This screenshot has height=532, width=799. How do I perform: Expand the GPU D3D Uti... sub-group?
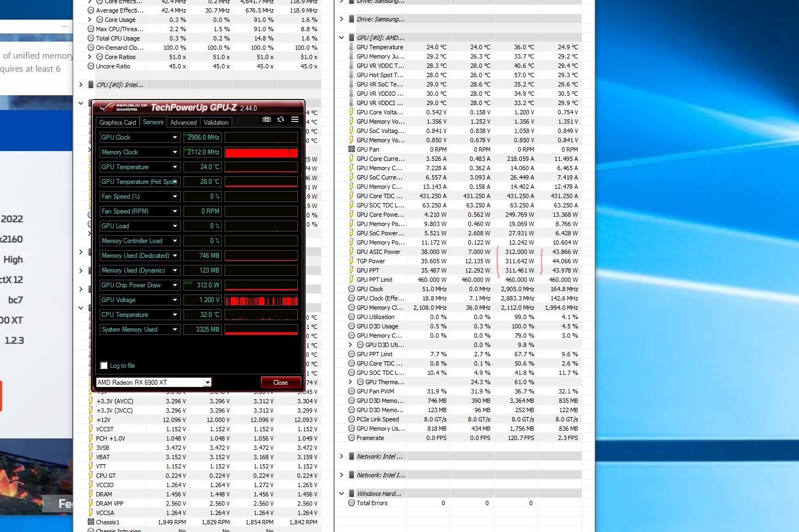[350, 345]
